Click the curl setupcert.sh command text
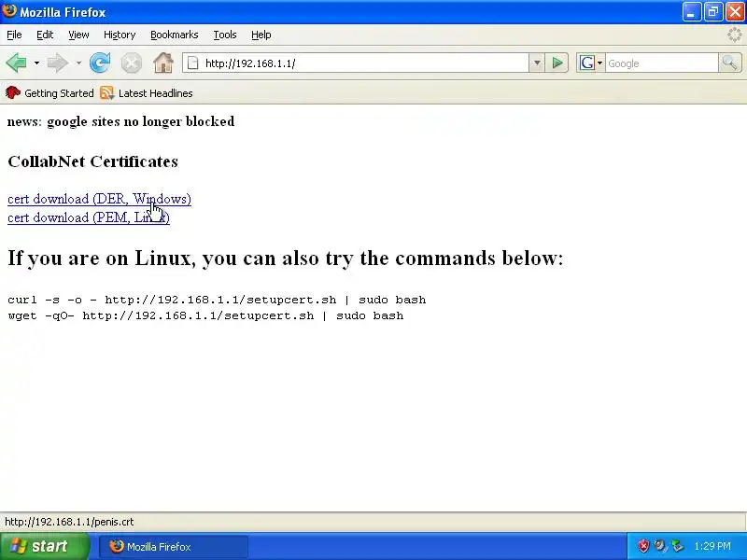This screenshot has height=560, width=747. [x=217, y=300]
